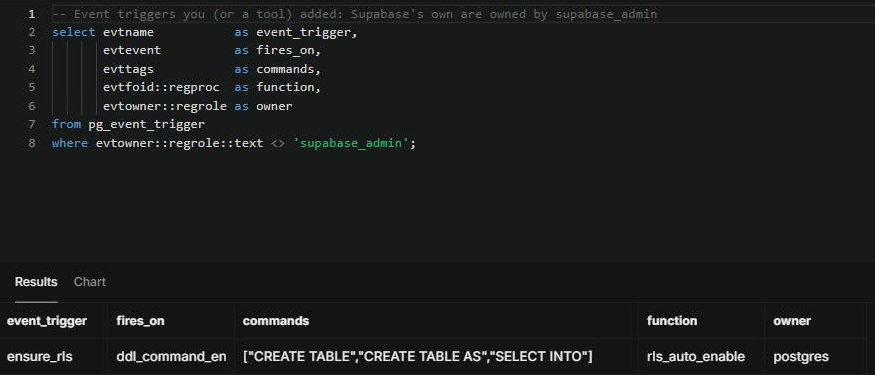The width and height of the screenshot is (875, 375).
Task: Click the 'evtevent as fires_on' code line
Action: (212, 50)
